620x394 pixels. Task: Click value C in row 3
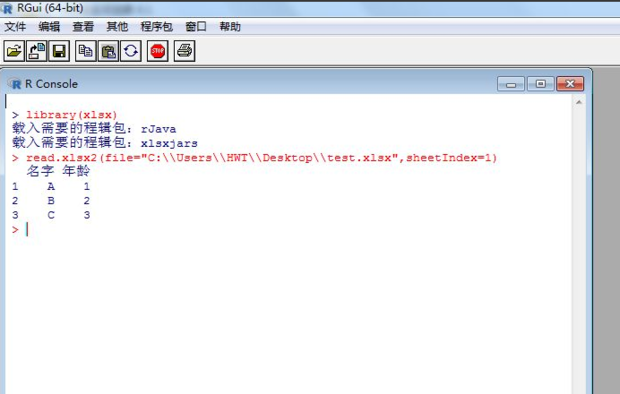(x=51, y=215)
